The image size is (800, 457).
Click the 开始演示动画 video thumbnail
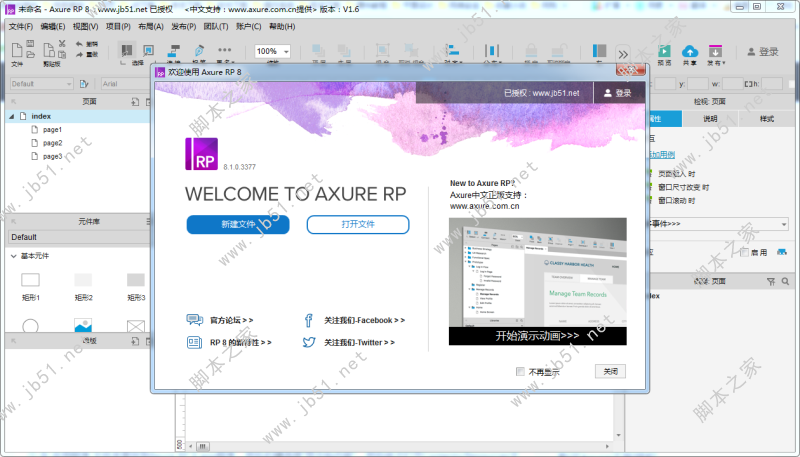pyautogui.click(x=538, y=282)
